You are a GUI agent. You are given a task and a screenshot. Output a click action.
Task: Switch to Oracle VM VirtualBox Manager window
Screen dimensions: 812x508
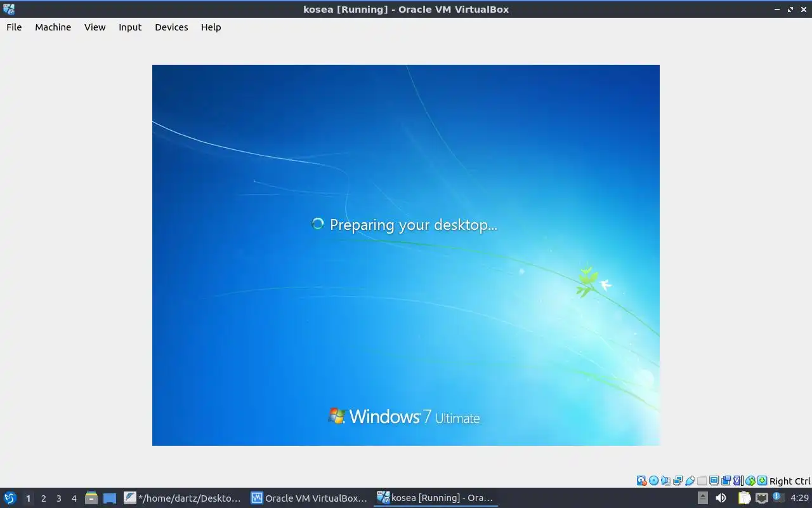coord(310,498)
